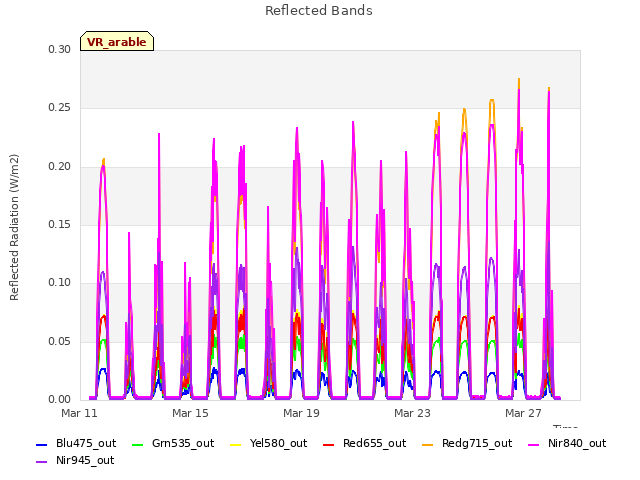Click the purple Nir945_out legend swatch
Viewport: 640px width, 480px height.
pyautogui.click(x=42, y=462)
